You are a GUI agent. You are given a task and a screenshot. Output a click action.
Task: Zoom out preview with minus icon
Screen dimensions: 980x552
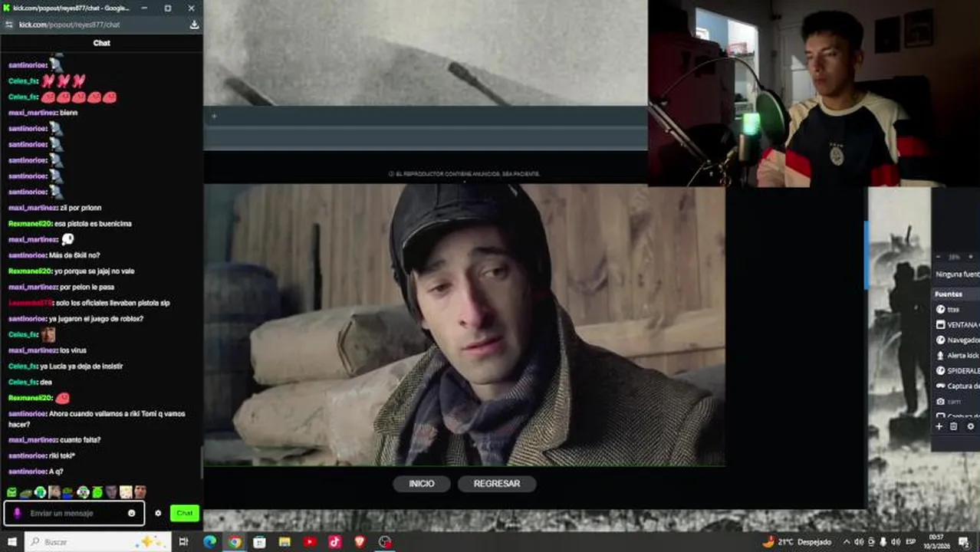[x=939, y=257]
